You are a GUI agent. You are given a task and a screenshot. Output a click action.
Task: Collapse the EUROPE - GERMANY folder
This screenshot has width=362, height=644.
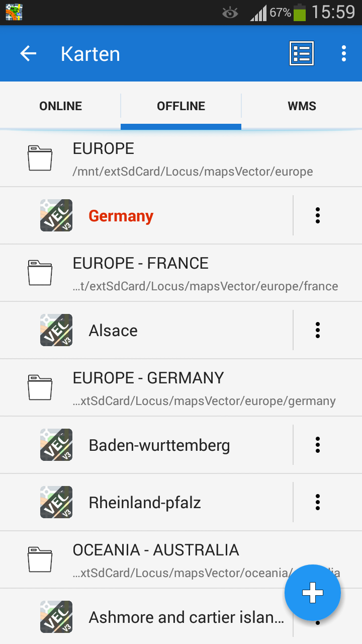[x=181, y=388]
